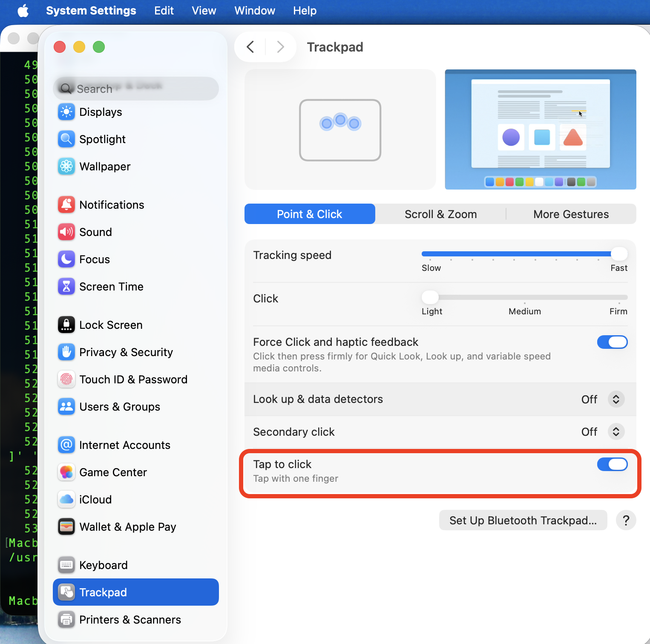Click the Privacy & Security hand icon
This screenshot has height=644, width=650.
click(66, 352)
